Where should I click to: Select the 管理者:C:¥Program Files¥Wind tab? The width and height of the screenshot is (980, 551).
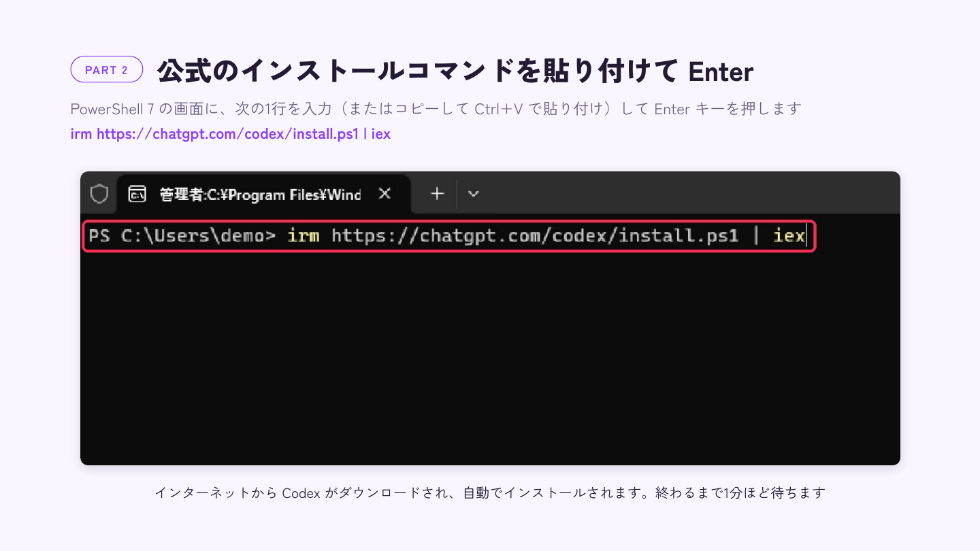pos(263,194)
